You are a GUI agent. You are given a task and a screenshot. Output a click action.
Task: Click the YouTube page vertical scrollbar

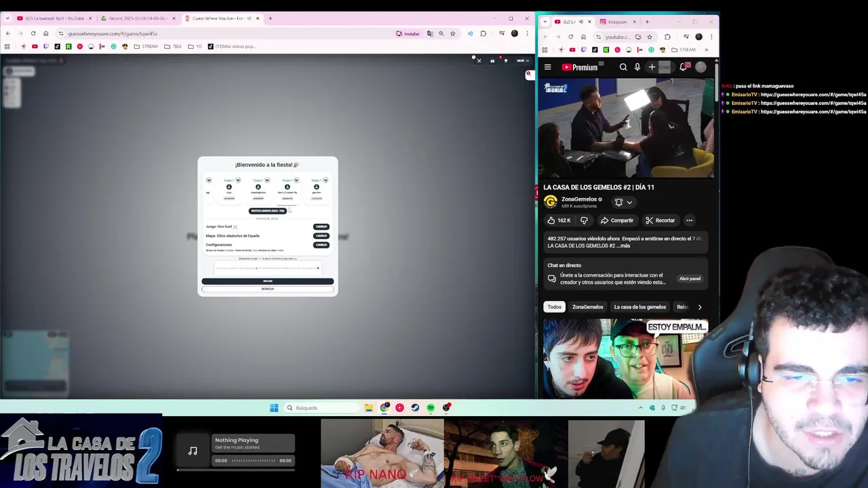click(716, 81)
